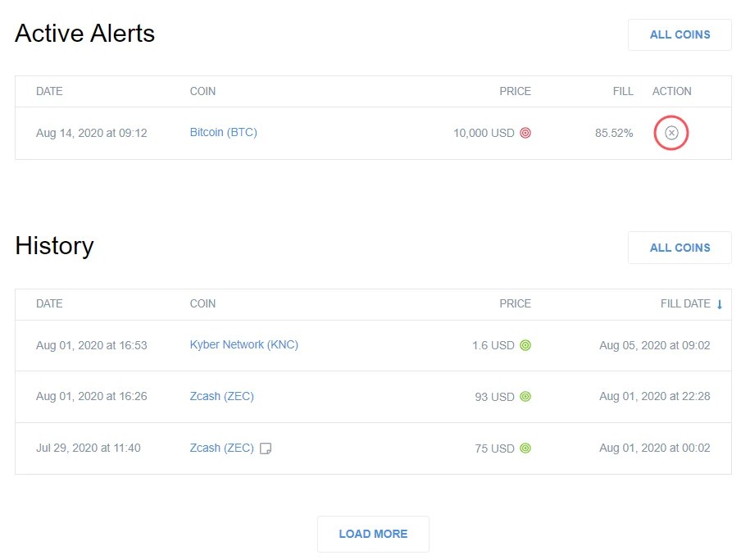Click the green target icon beside 75 USD
741x560 pixels.
point(525,448)
